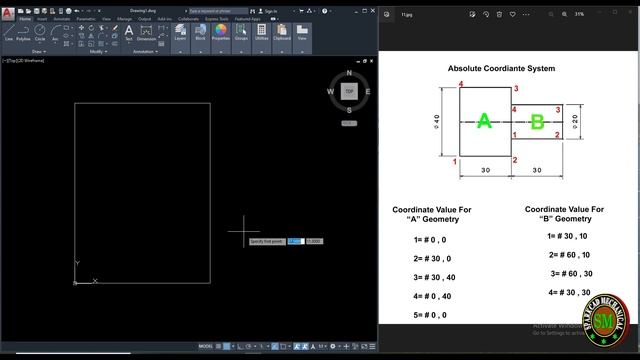The image size is (640, 360).
Task: Expand the arrow below Layers panel
Action: tap(180, 52)
